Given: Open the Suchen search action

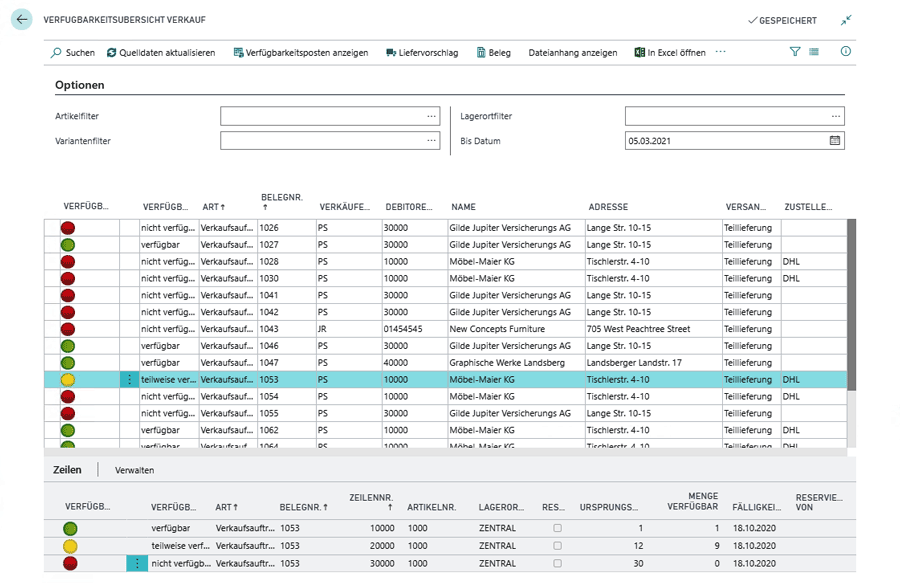Looking at the screenshot, I should [73, 53].
